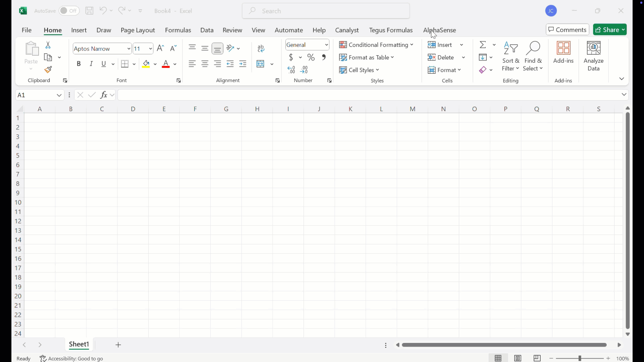Apply Percent Style icon
Screen dimensions: 644x362
point(311,57)
